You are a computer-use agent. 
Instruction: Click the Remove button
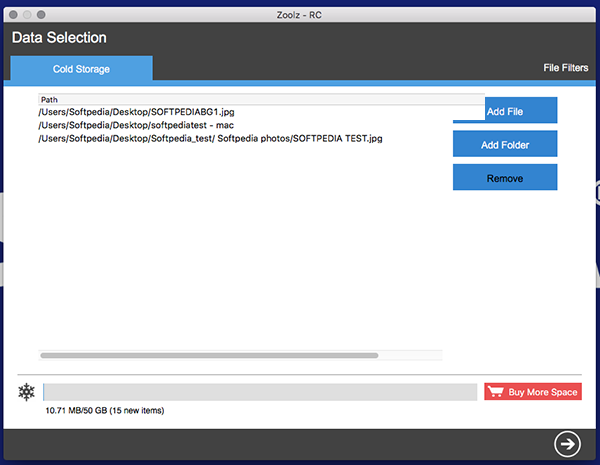(505, 177)
